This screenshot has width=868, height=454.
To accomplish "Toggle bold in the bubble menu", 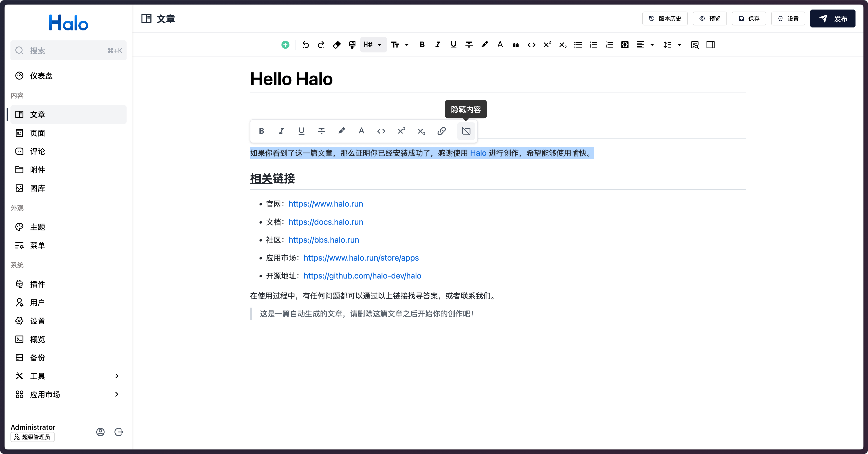I will click(x=261, y=131).
